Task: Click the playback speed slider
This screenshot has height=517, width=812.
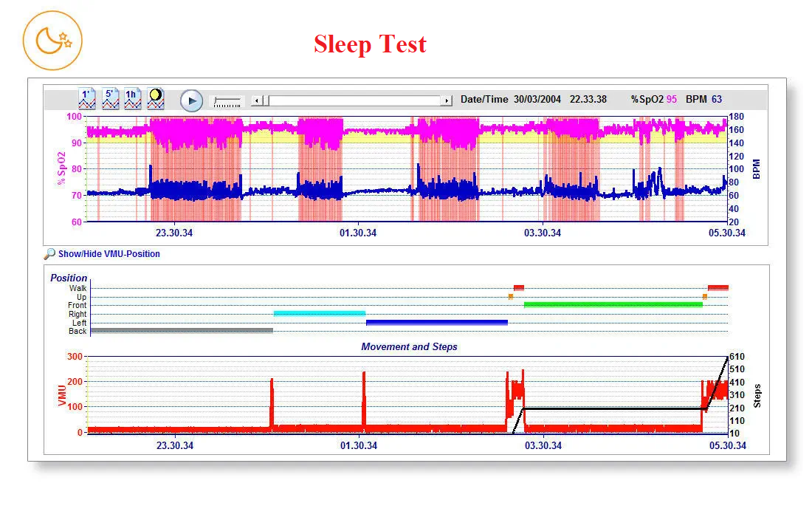Action: pyautogui.click(x=227, y=101)
